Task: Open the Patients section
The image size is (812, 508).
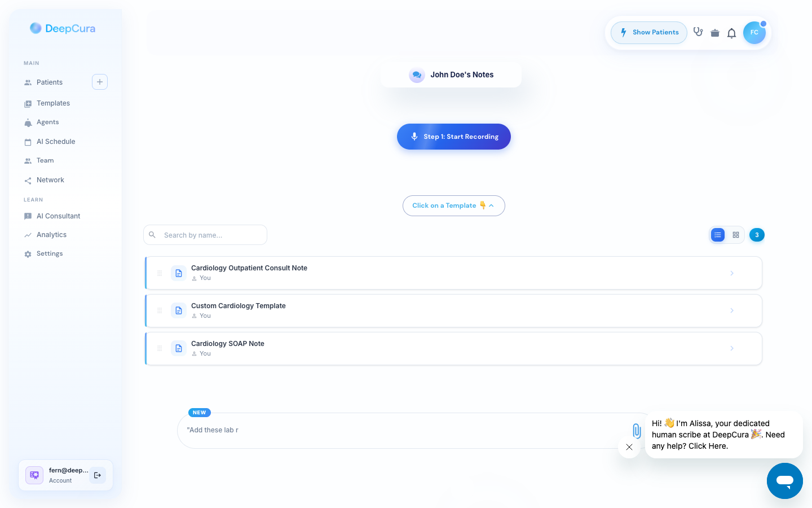Action: 50,82
